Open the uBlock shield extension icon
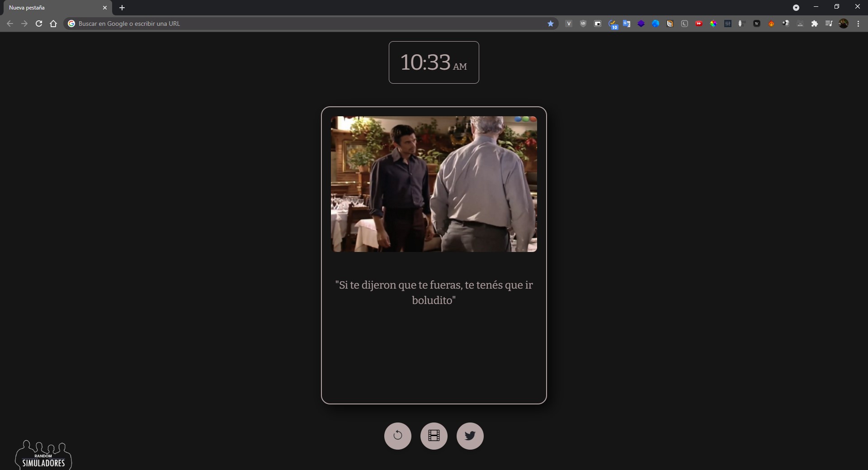Image resolution: width=868 pixels, height=470 pixels. pyautogui.click(x=583, y=24)
